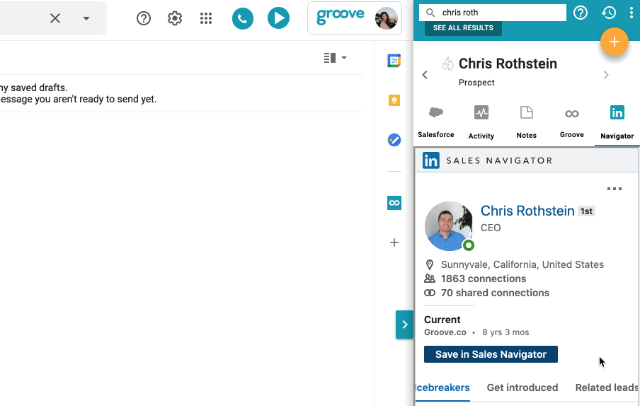Open recent history clock icon
Viewport: 643px width, 406px height.
click(x=609, y=13)
